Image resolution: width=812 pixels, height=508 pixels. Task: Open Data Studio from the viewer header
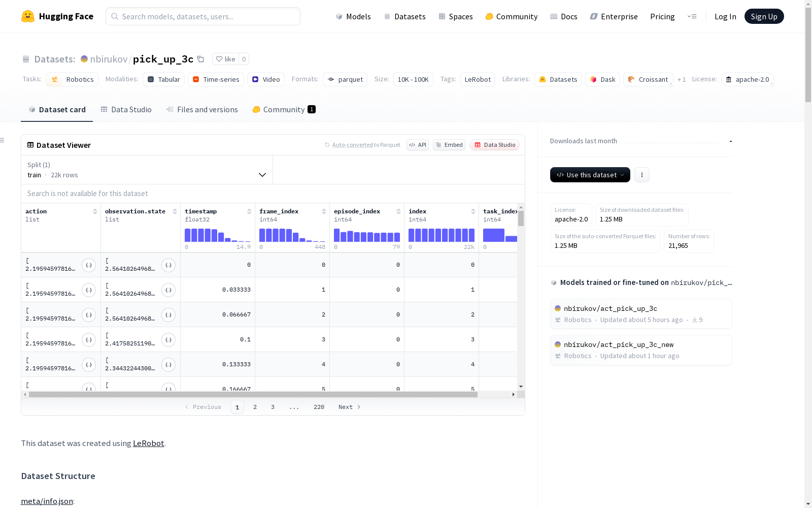click(x=495, y=145)
